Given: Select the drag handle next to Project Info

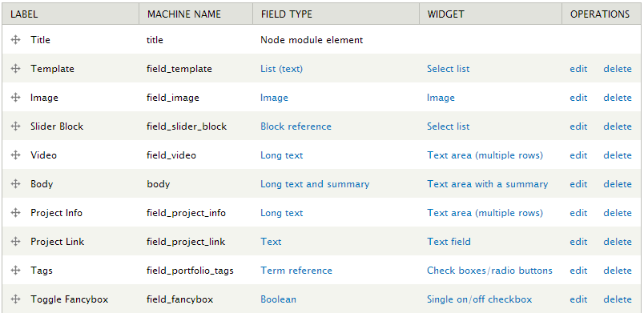Looking at the screenshot, I should [x=15, y=212].
